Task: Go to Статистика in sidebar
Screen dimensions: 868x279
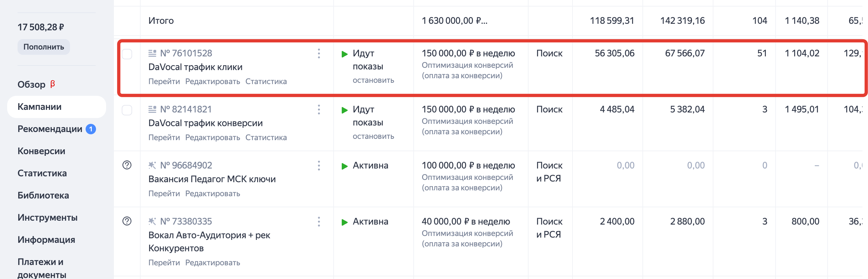Action: point(42,173)
